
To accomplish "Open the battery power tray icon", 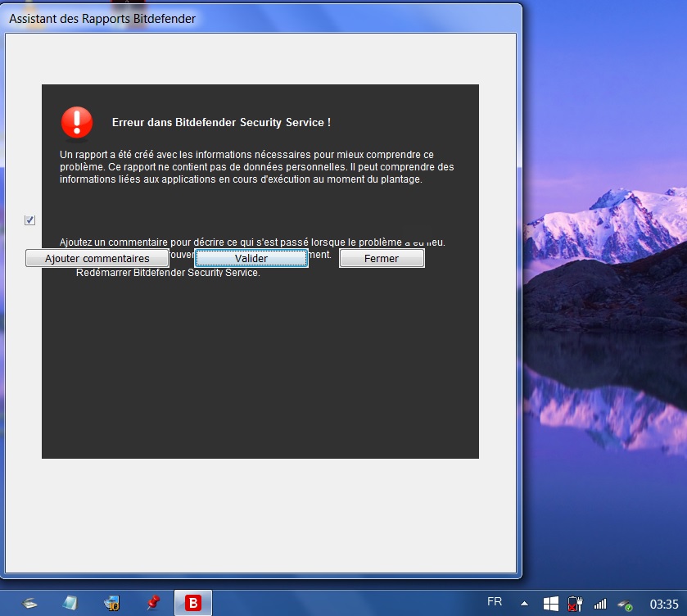I will click(x=576, y=604).
